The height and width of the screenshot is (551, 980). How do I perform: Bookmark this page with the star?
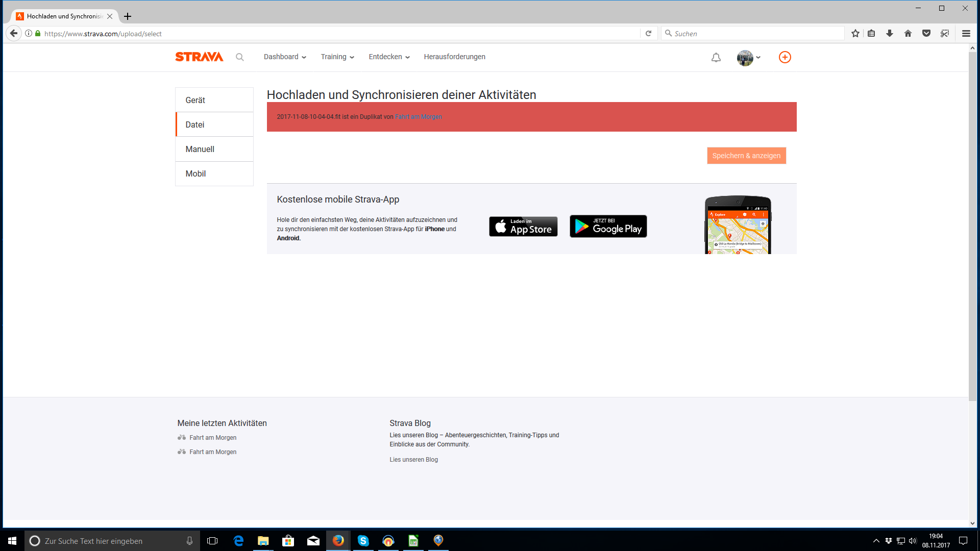tap(855, 33)
